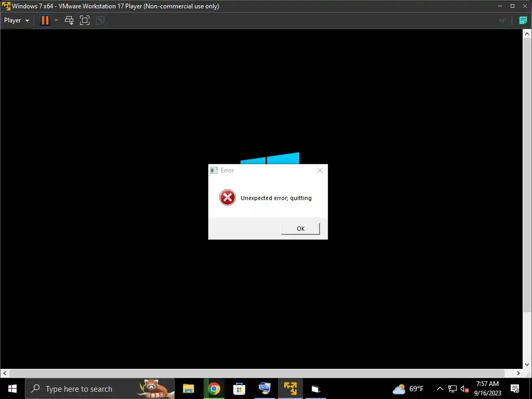
Task: Open the clock showing 7:57 AM
Action: tap(487, 389)
